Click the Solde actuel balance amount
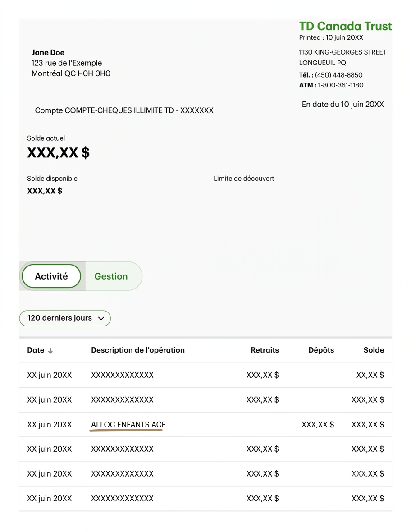This screenshot has height=532, width=411. pyautogui.click(x=58, y=153)
